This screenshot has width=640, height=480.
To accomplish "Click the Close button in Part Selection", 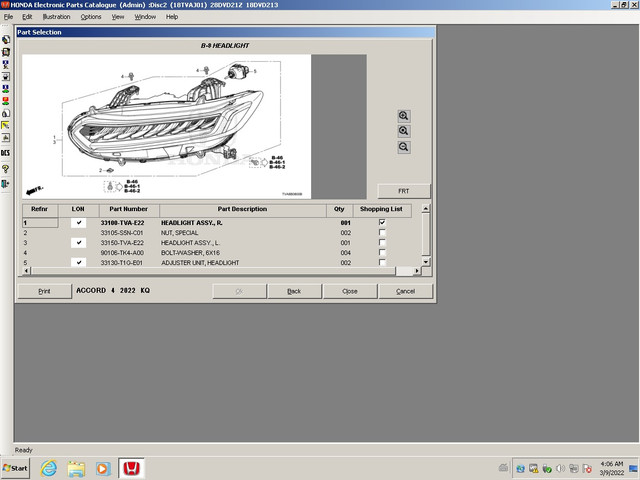I will click(350, 291).
